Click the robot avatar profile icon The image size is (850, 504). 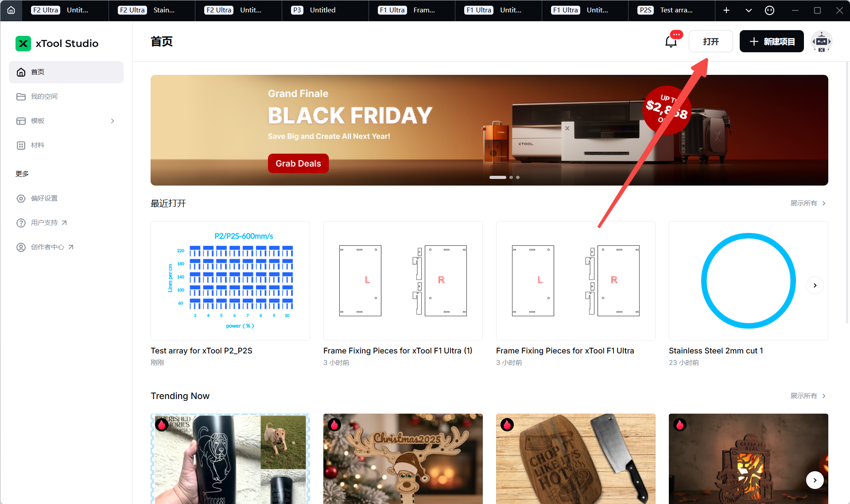click(822, 42)
